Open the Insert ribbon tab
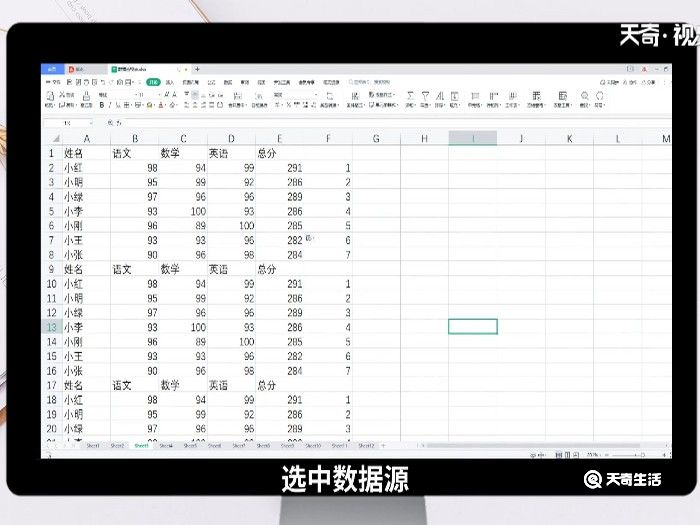Screen dimensions: 700x525 (x=170, y=82)
